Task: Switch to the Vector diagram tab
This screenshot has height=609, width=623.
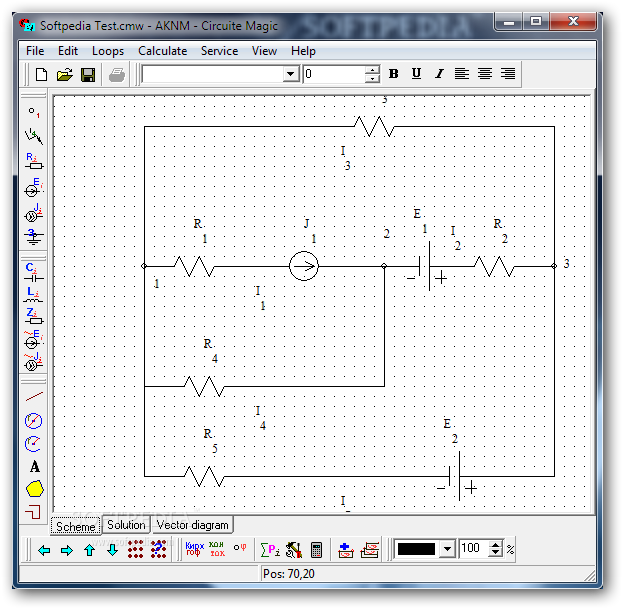Action: pos(193,525)
